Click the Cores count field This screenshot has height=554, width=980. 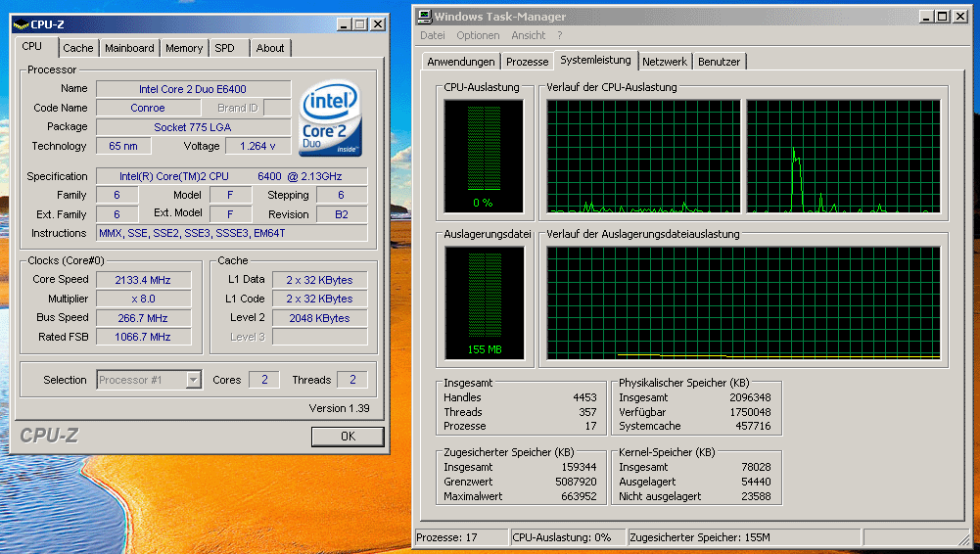pyautogui.click(x=263, y=380)
